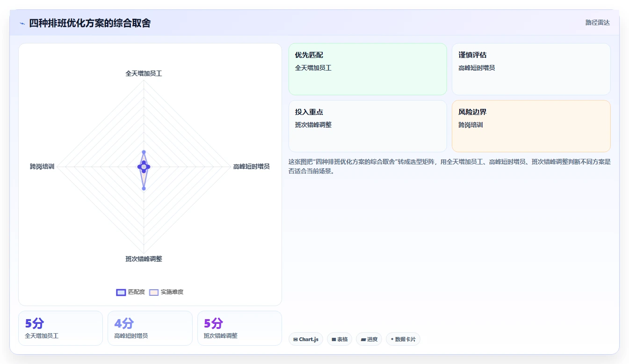Click the 进度 tag chip
Screen dimensions: 629x364
click(x=369, y=339)
